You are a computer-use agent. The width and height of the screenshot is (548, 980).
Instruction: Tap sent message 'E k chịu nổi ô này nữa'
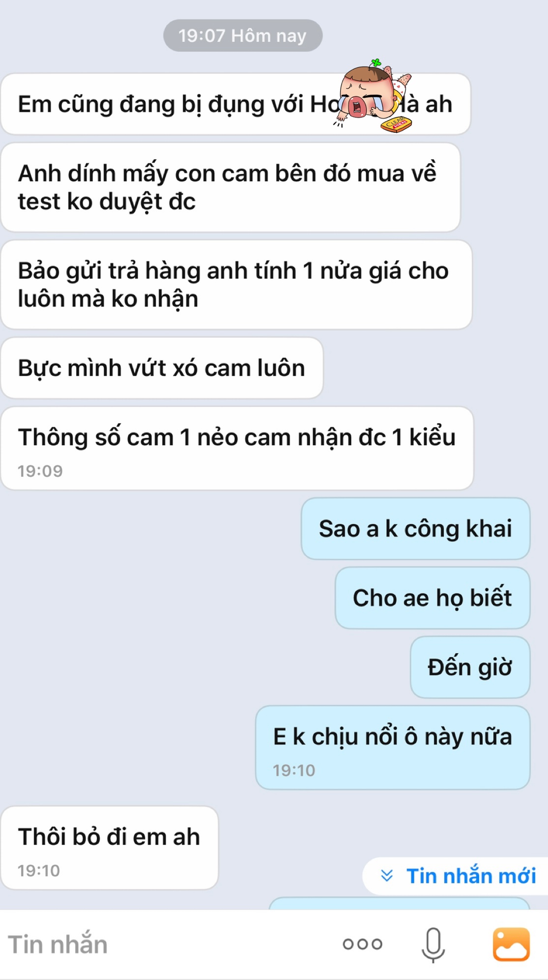point(393,748)
